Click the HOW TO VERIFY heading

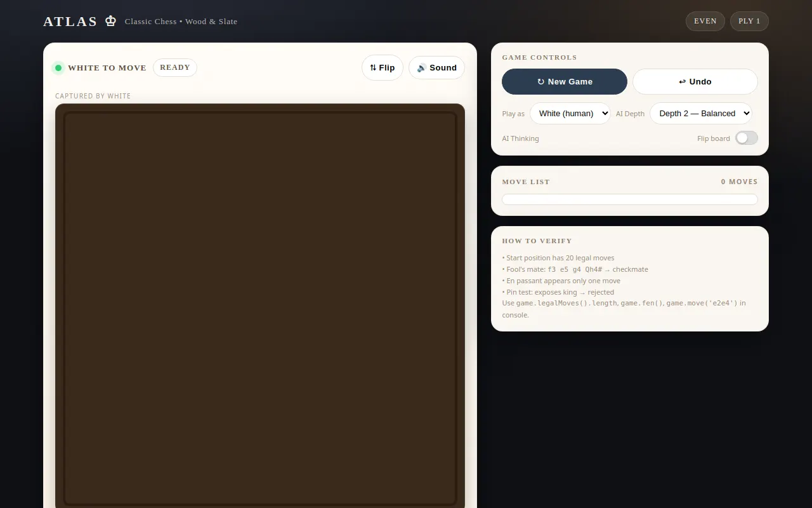pos(537,241)
